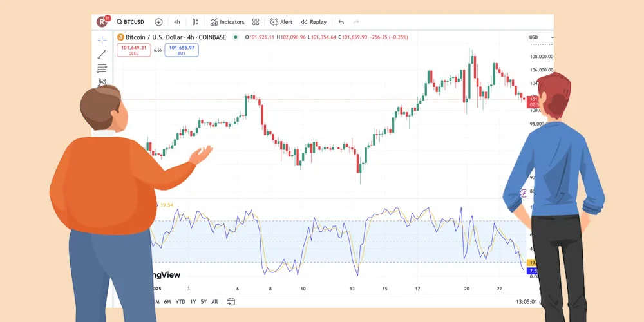Open the candlestick chart style selector

pyautogui.click(x=196, y=22)
